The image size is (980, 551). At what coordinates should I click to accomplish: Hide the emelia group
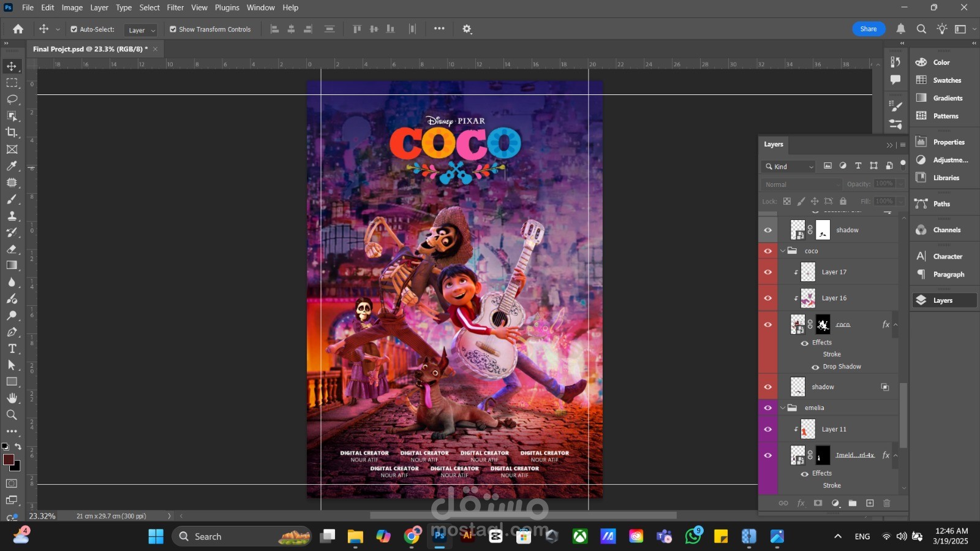pos(767,408)
